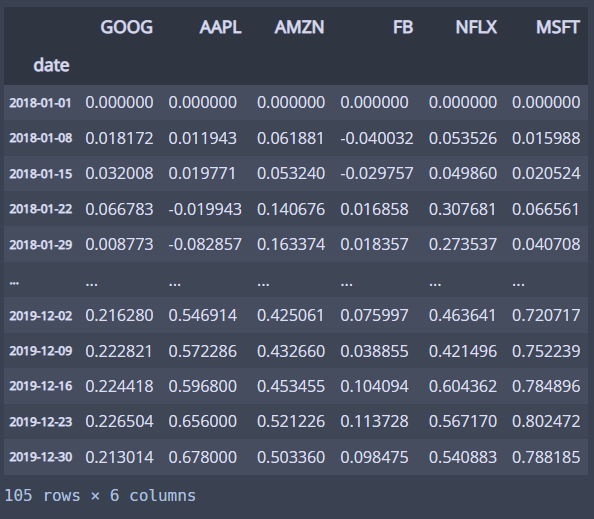Click the GOOG value 0.032008
The image size is (594, 519).
point(119,174)
